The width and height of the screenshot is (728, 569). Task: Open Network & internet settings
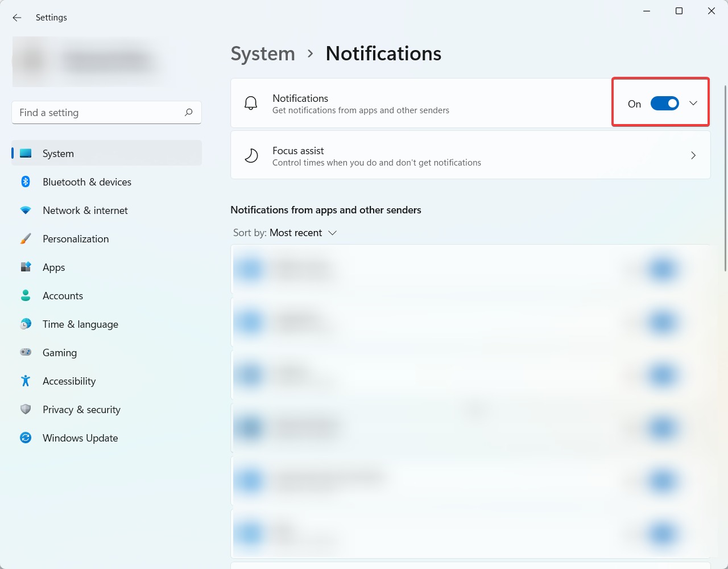(107, 210)
